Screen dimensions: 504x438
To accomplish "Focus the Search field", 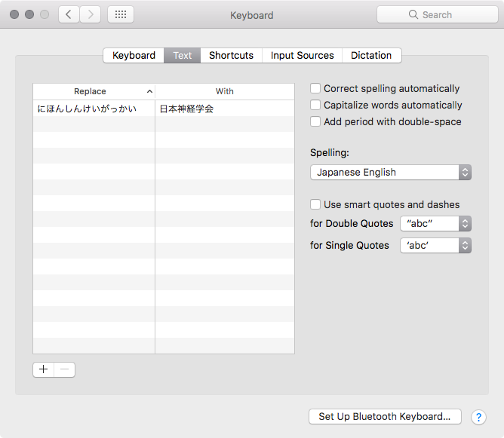I will (x=437, y=14).
